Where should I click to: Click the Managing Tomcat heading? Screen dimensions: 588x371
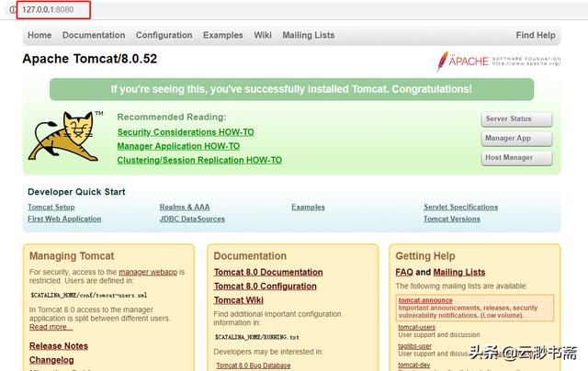point(72,256)
